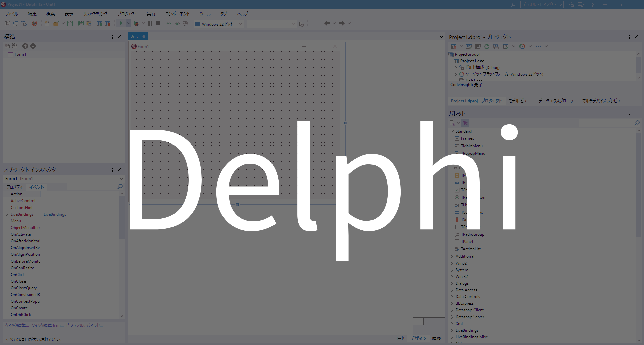Click move-up arrow in Structure panel
The width and height of the screenshot is (644, 345).
click(25, 46)
